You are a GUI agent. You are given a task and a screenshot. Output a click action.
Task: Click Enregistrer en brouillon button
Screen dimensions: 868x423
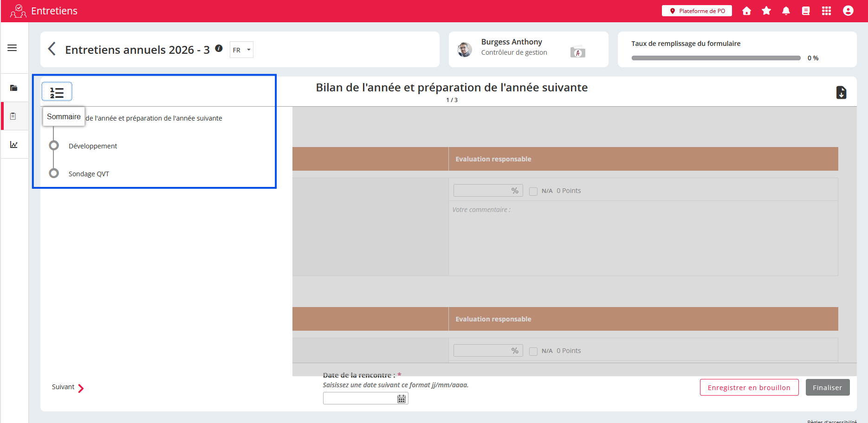(x=749, y=387)
